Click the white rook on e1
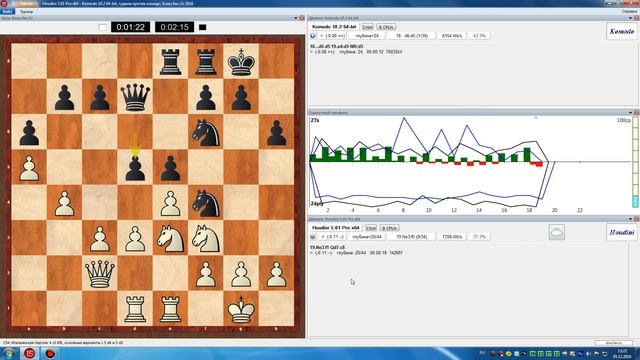This screenshot has height=360, width=640. [170, 309]
